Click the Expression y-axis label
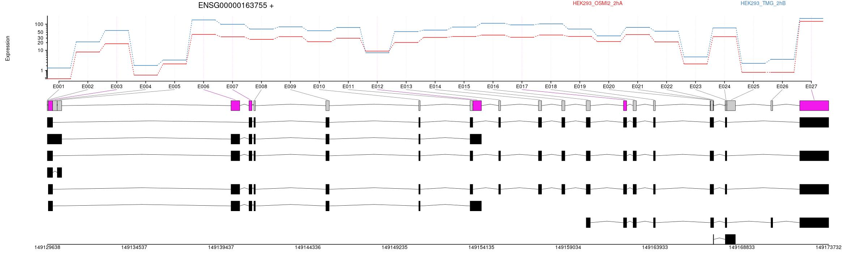The height and width of the screenshot is (253, 868). pos(8,48)
